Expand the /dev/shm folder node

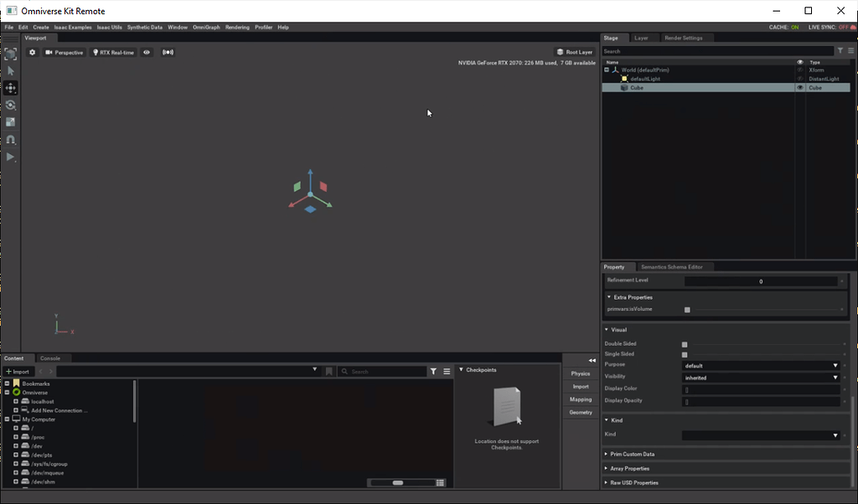[16, 482]
